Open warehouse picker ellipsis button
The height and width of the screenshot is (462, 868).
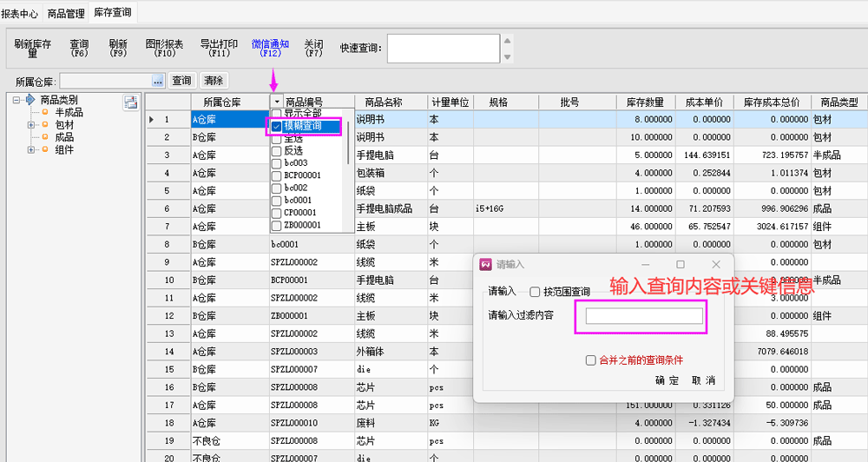[x=157, y=80]
